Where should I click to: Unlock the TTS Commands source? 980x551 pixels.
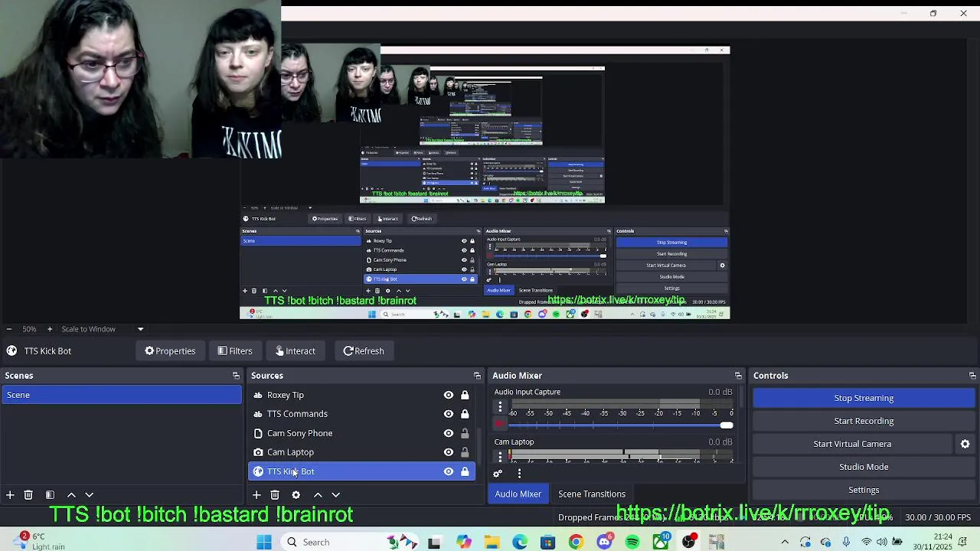pos(465,414)
